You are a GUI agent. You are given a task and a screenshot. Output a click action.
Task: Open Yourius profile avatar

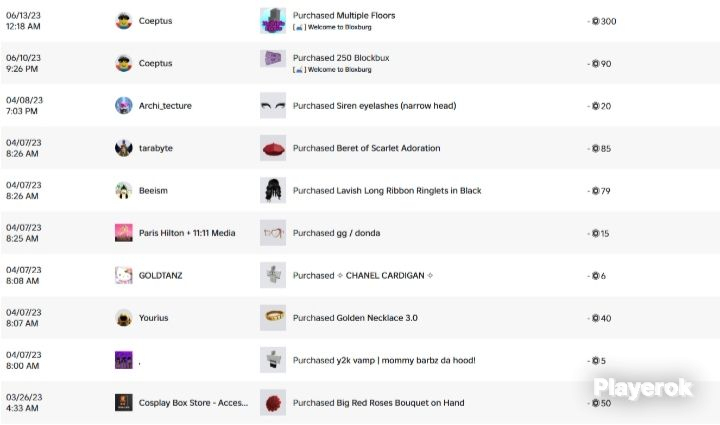tap(124, 318)
